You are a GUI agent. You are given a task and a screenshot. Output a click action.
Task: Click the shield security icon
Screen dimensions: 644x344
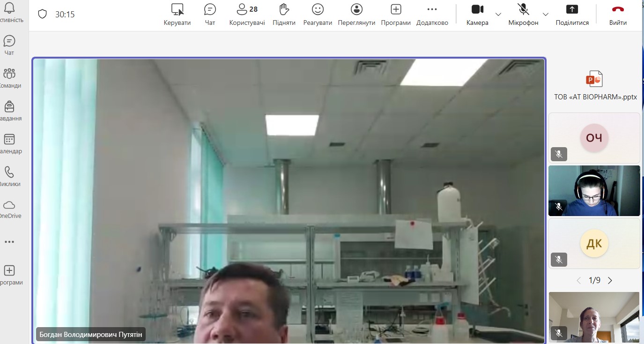click(43, 14)
